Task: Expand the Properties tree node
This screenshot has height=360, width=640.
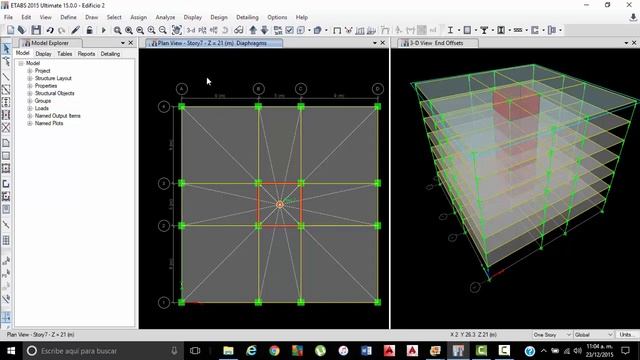Action: tap(29, 86)
